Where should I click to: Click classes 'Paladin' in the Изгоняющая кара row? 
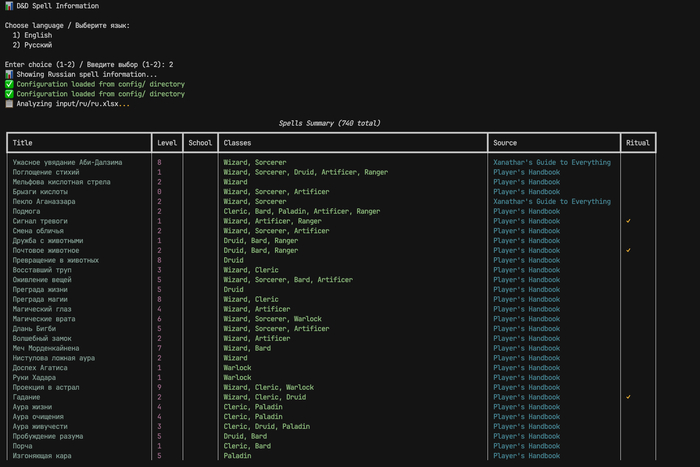pyautogui.click(x=237, y=456)
